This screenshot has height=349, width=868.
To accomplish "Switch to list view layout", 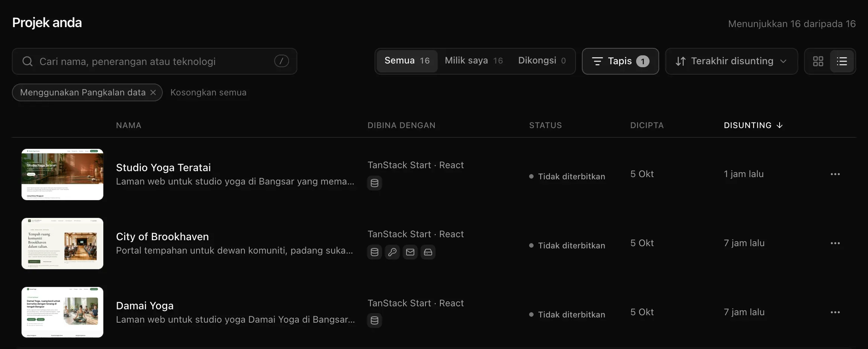I will [842, 61].
